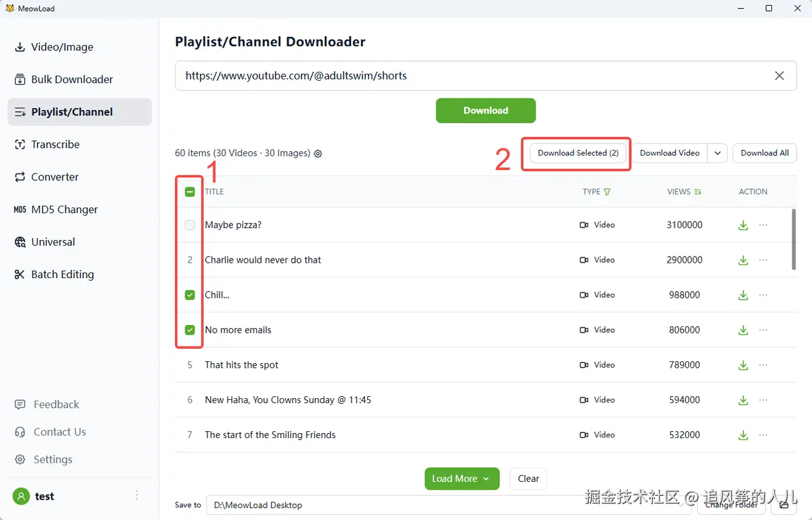Select Playlist/Channel in the sidebar
Viewport: 812px width, 520px height.
tap(80, 112)
